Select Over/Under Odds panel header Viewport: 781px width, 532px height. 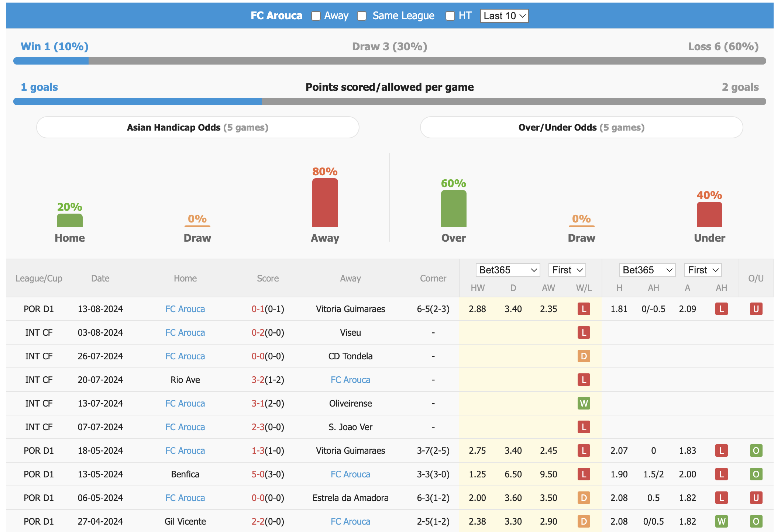tap(582, 127)
